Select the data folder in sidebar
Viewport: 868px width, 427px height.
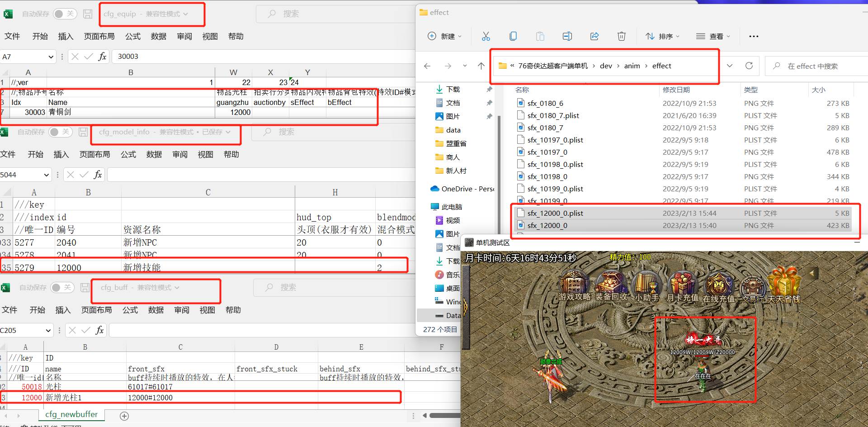click(448, 130)
